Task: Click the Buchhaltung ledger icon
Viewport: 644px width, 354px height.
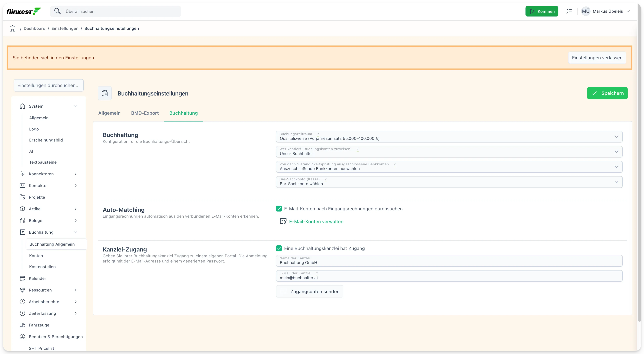Action: (22, 232)
